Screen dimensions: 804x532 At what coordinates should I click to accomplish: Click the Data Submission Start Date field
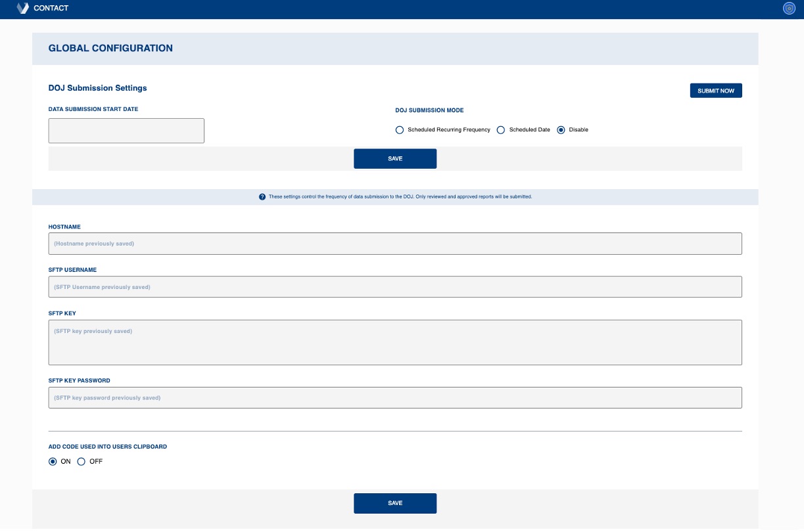tap(126, 130)
